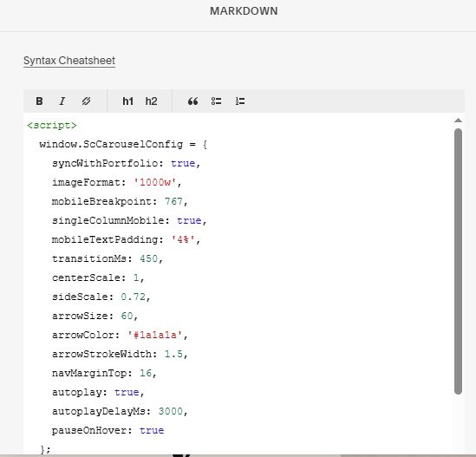476x457 pixels.
Task: Click the arrowStrokeWidth value 1.5
Action: point(173,354)
